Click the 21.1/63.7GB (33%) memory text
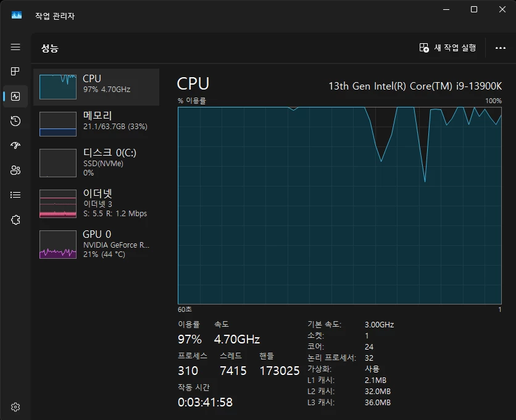 115,127
